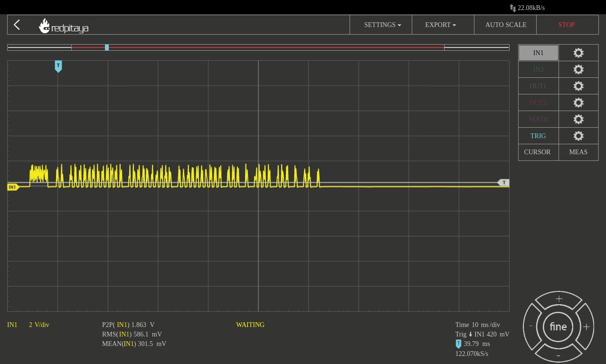Viewport: 606px width, 364px height.
Task: Go back using the left arrow icon
Action: 17,25
